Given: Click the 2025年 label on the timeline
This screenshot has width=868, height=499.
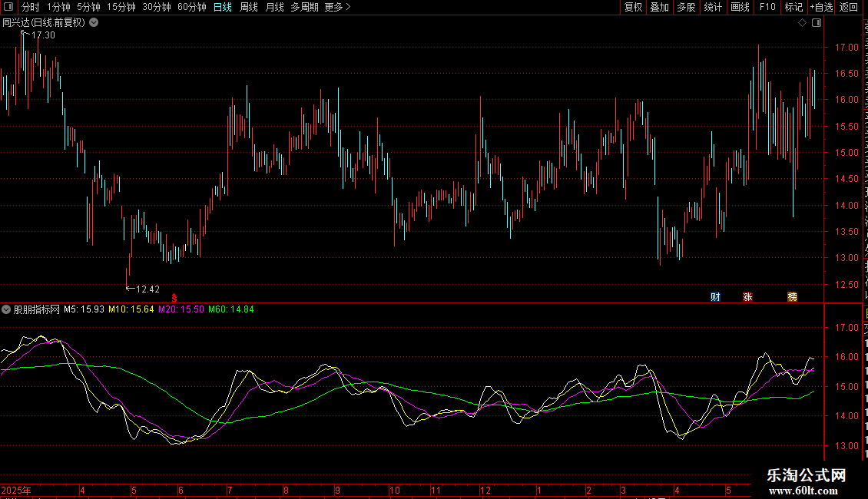Looking at the screenshot, I should coord(16,491).
